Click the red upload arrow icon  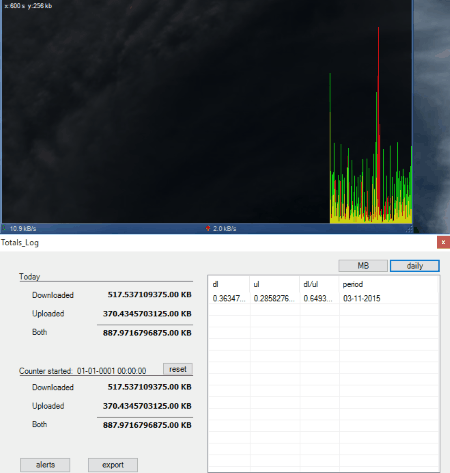pyautogui.click(x=208, y=228)
